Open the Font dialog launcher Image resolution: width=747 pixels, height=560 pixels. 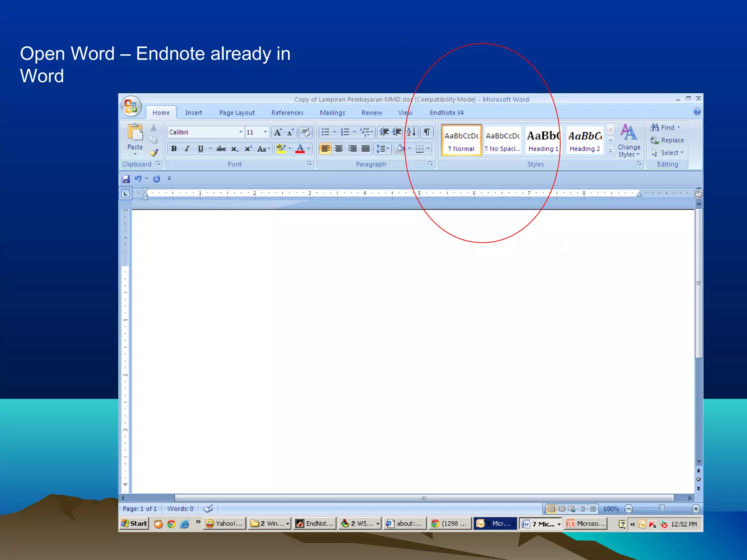tap(309, 164)
